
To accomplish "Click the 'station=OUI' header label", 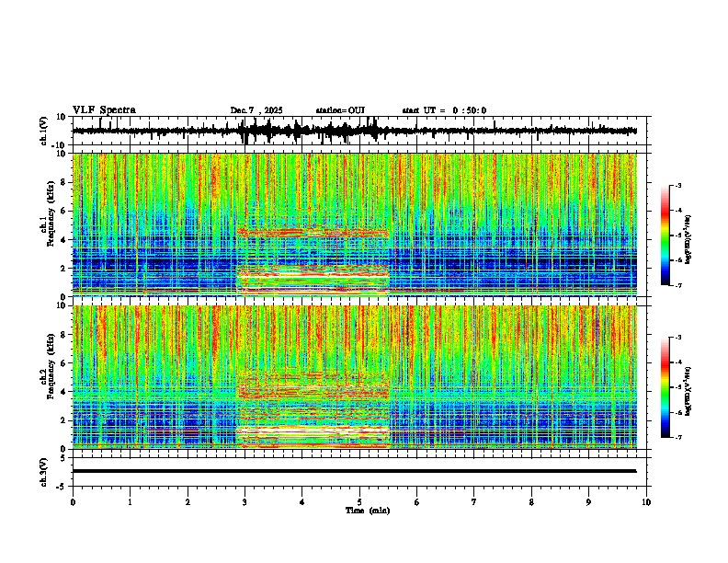I will (x=340, y=110).
